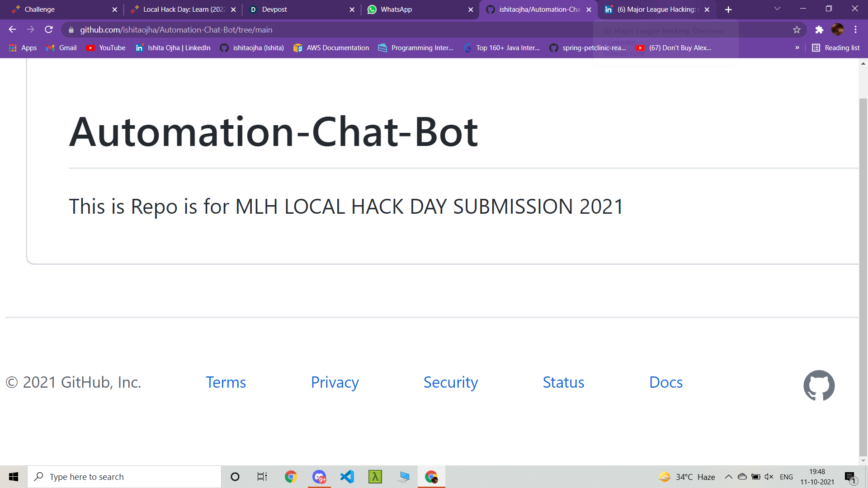Image resolution: width=868 pixels, height=488 pixels.
Task: Open the Security footer link
Action: tap(450, 382)
